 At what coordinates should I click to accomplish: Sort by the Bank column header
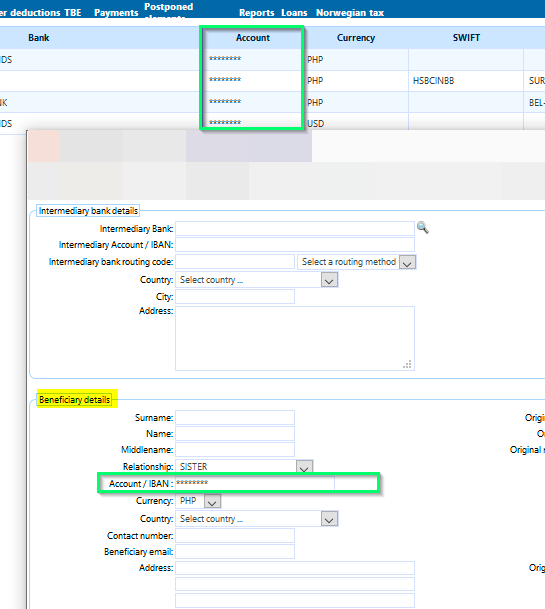(x=39, y=38)
